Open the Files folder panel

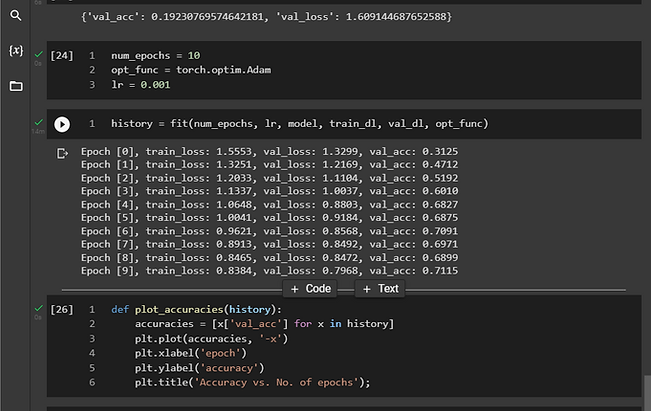(x=16, y=86)
